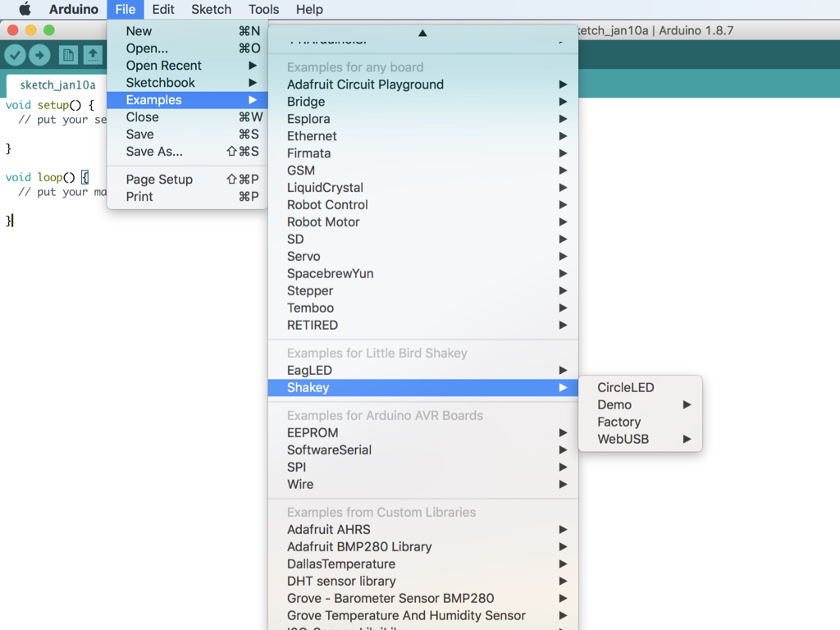Choose Open... from File menu
The image size is (840, 630).
click(x=187, y=48)
